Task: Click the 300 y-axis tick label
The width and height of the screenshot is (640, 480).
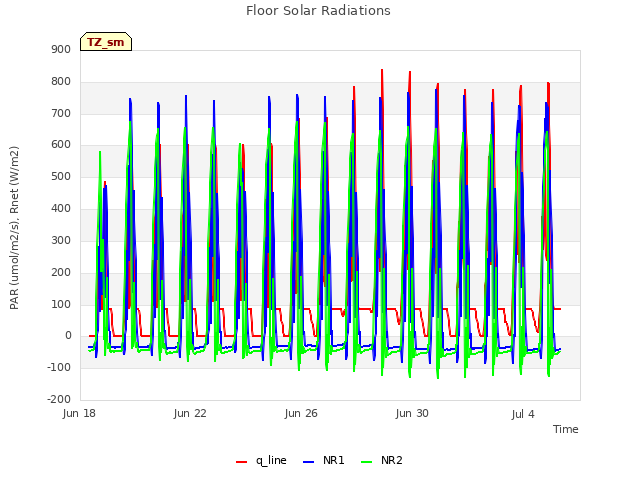Action: point(61,240)
